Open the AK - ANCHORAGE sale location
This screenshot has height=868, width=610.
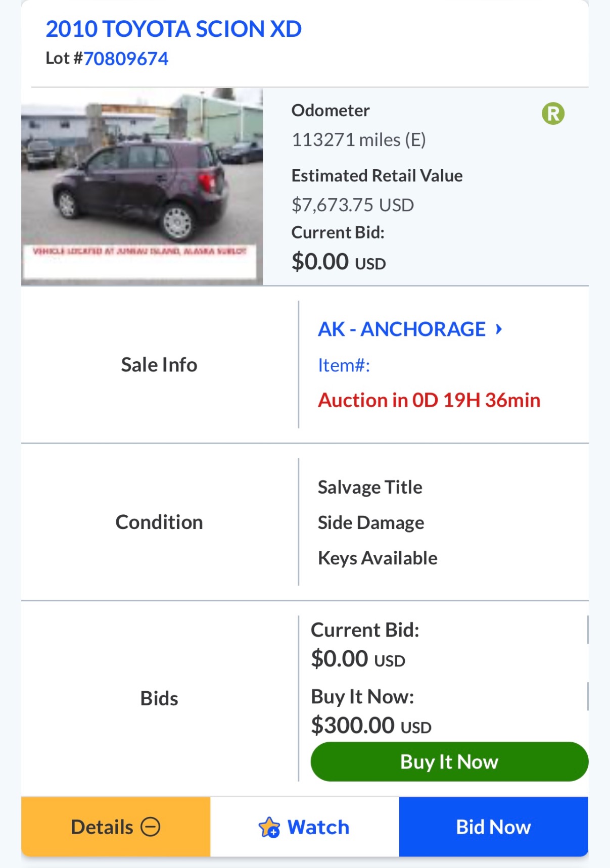pos(401,329)
